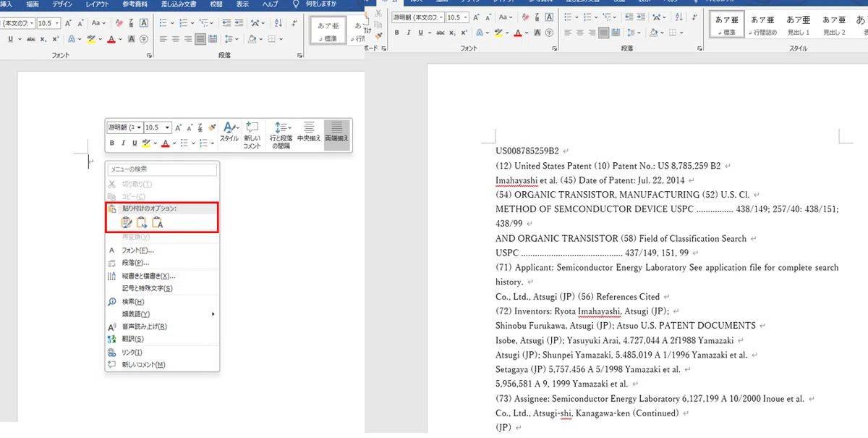868x438 pixels.
Task: Toggle 中央揃え centering in mini toolbar
Action: 309,132
